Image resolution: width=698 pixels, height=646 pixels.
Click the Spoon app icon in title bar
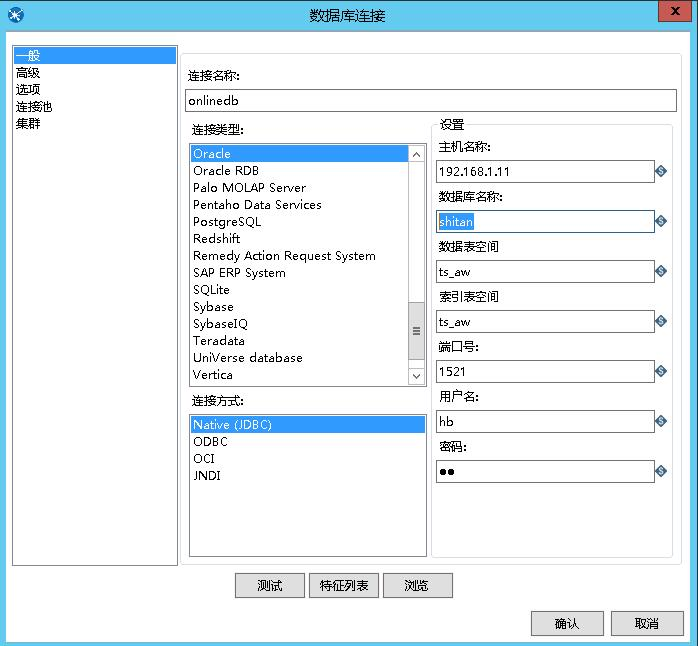16,15
